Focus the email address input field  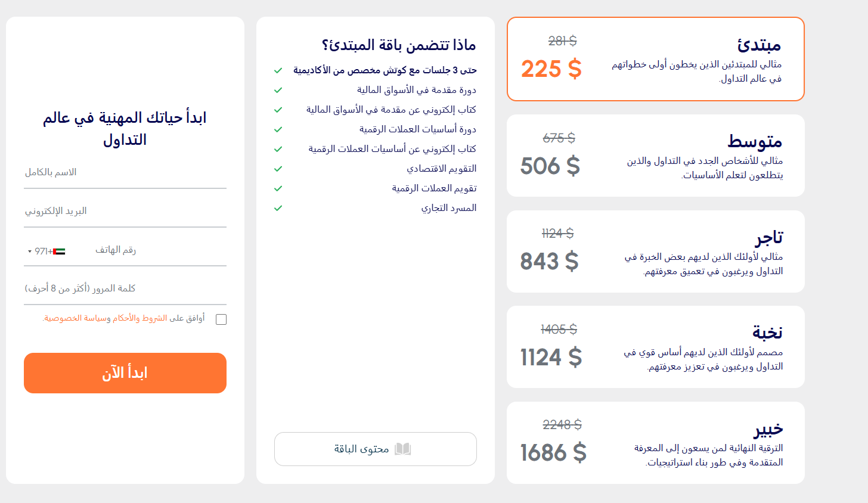[x=125, y=212]
